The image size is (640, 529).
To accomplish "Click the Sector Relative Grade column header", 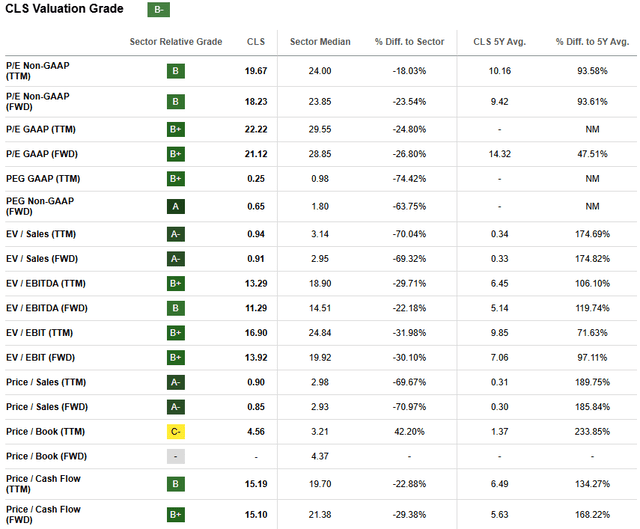I will 176,42.
